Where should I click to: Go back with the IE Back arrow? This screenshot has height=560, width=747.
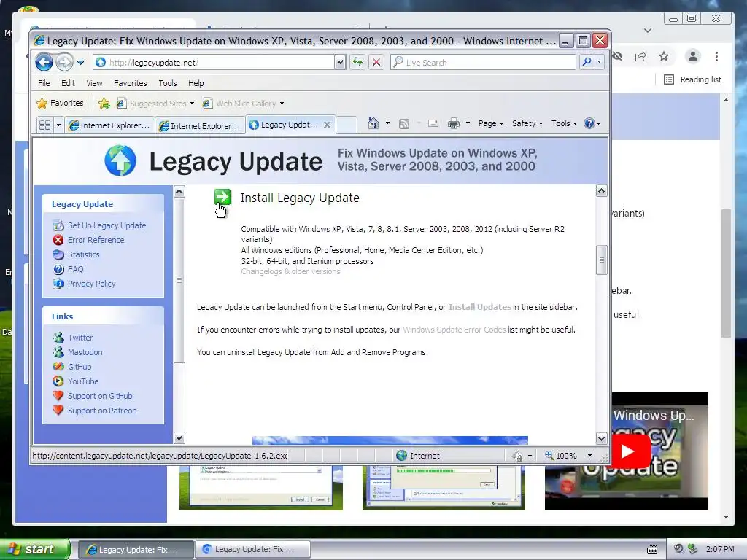[44, 62]
